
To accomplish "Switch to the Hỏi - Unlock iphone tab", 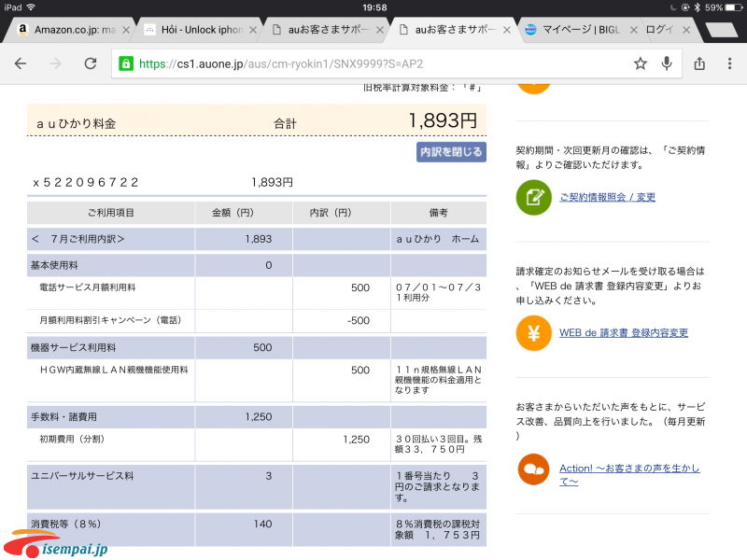I will (195, 30).
